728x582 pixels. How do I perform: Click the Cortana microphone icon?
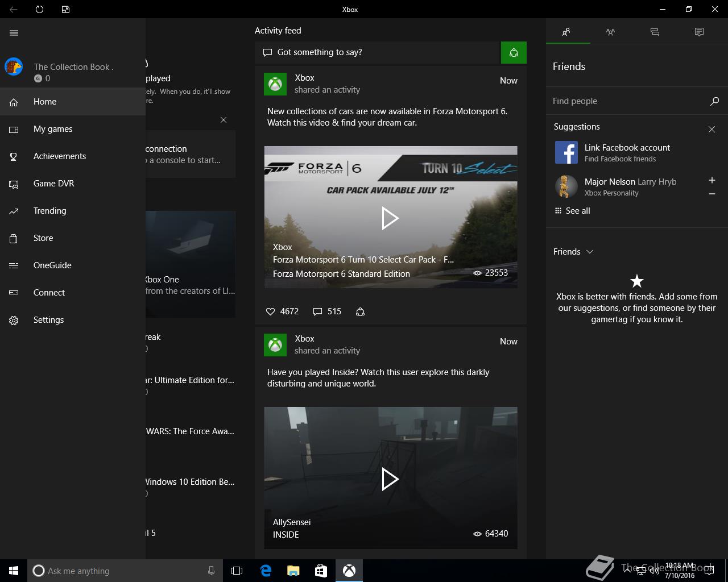(211, 571)
